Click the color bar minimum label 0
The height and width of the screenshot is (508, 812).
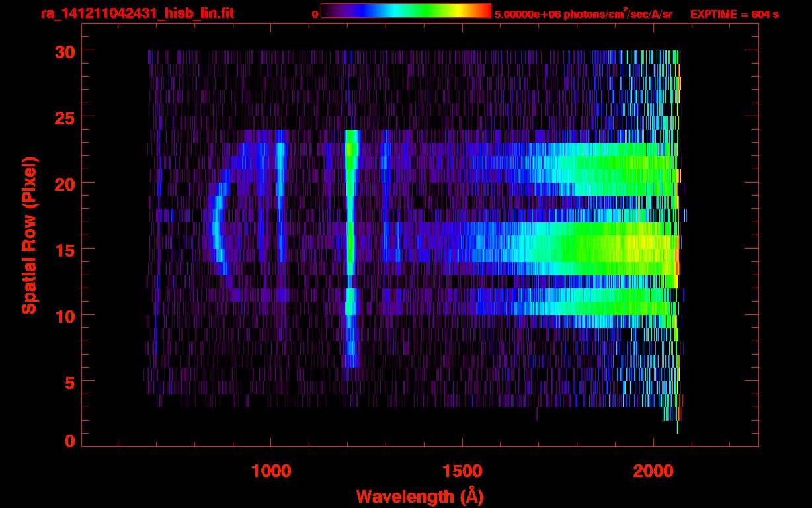(315, 13)
